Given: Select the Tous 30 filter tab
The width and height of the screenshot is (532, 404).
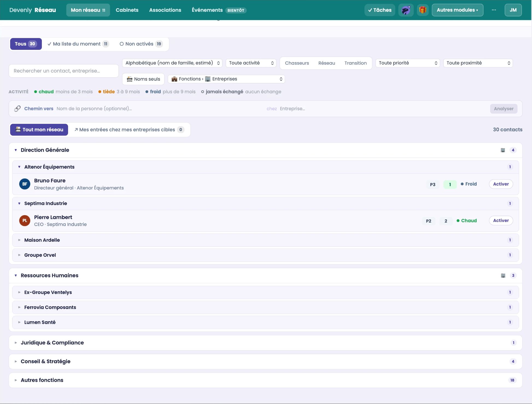Looking at the screenshot, I should [26, 44].
